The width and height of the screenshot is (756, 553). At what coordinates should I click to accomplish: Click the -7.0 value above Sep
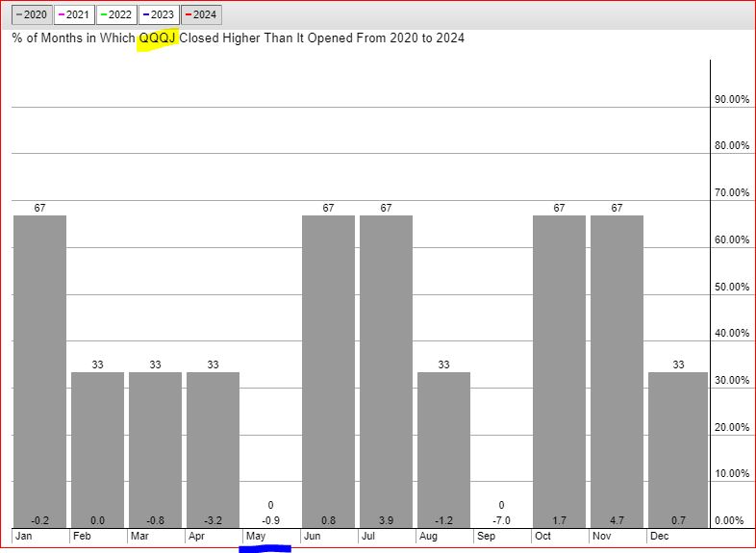501,520
